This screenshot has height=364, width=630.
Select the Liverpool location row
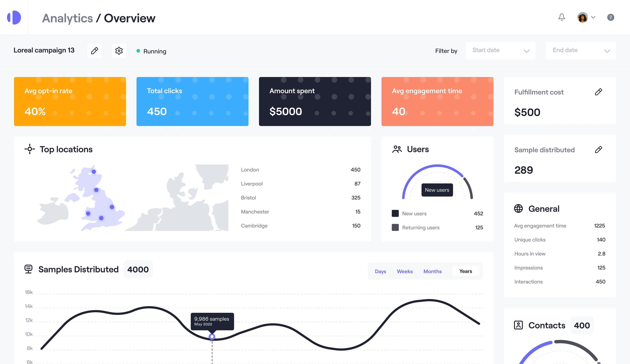(x=301, y=184)
